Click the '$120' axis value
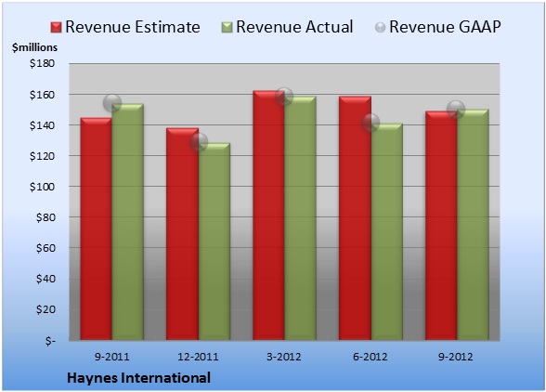This screenshot has height=392, width=546. [x=43, y=156]
